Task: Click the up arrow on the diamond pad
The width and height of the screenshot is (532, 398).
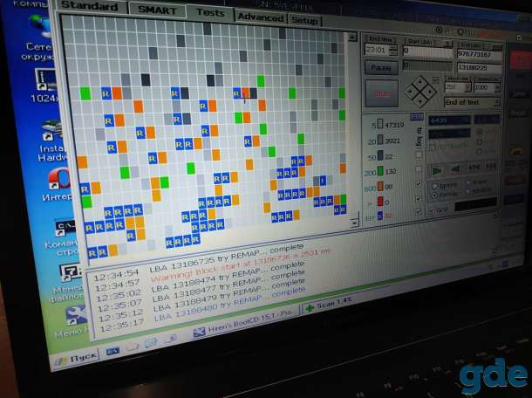Action: (x=420, y=81)
